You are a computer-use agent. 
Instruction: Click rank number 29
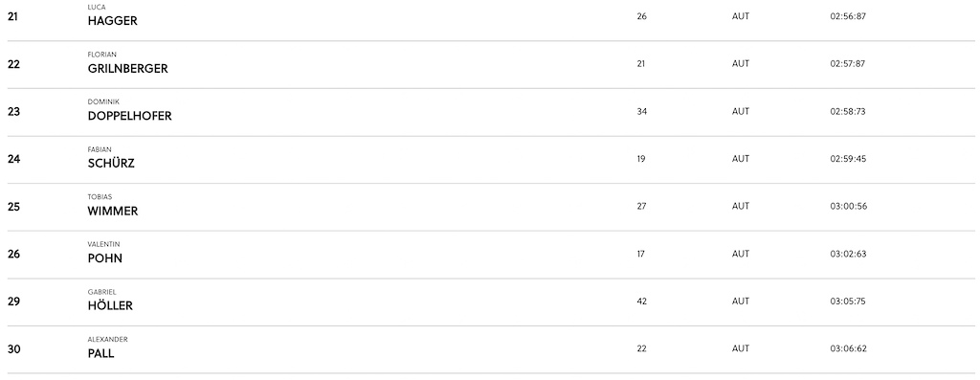click(13, 302)
